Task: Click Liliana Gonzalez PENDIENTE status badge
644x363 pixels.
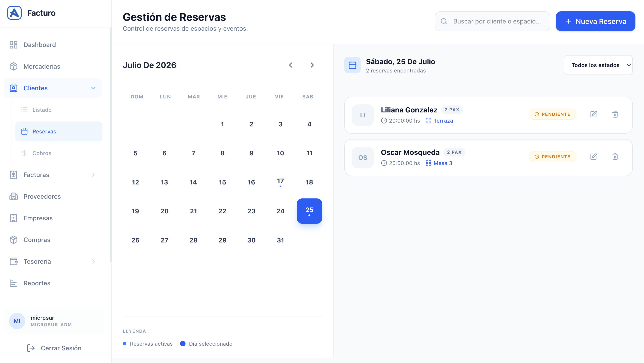Action: [552, 114]
